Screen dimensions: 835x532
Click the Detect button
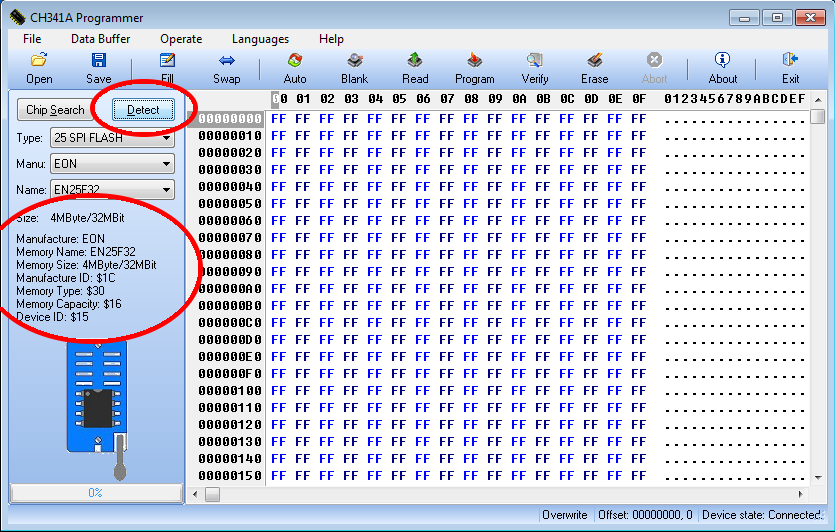(143, 110)
